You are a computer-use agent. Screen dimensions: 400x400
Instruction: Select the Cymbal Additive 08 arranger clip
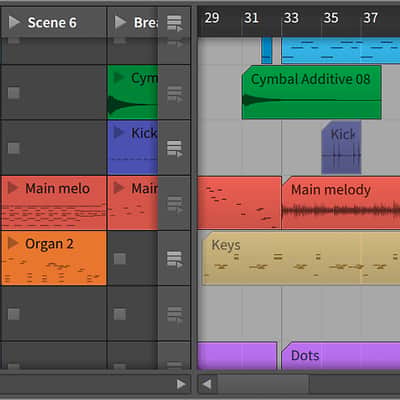pyautogui.click(x=311, y=92)
